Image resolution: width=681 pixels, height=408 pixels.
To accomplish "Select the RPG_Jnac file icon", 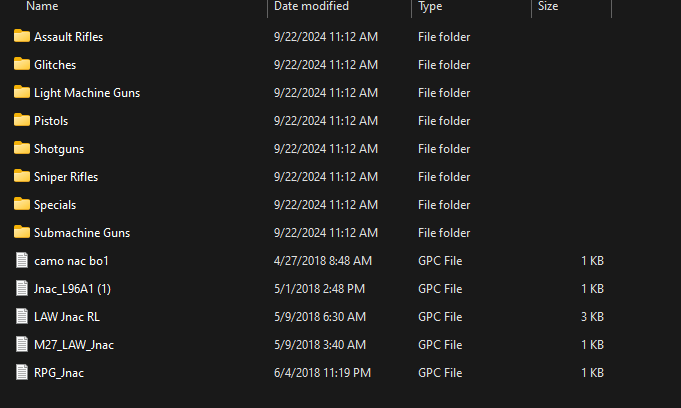I will pos(22,373).
